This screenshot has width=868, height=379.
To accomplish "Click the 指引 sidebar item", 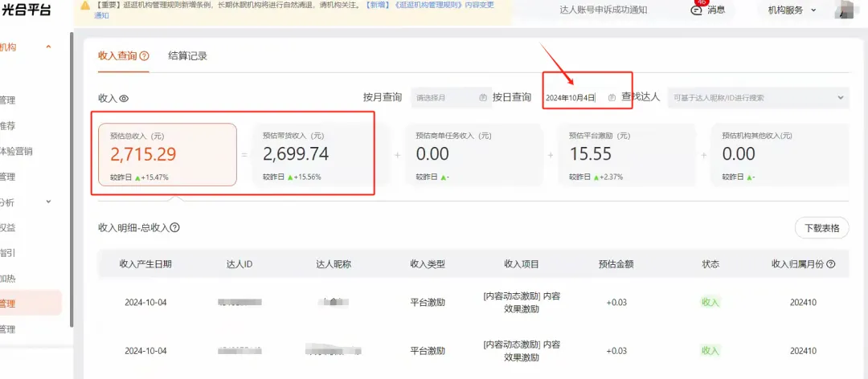I will point(8,253).
